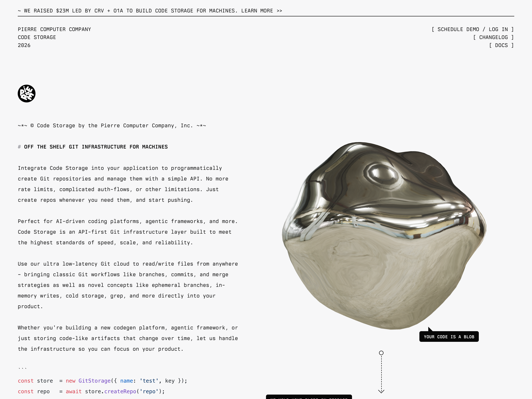The width and height of the screenshot is (532, 399).
Task: Click the downward arrowhead below the dashed line
Action: click(x=381, y=391)
